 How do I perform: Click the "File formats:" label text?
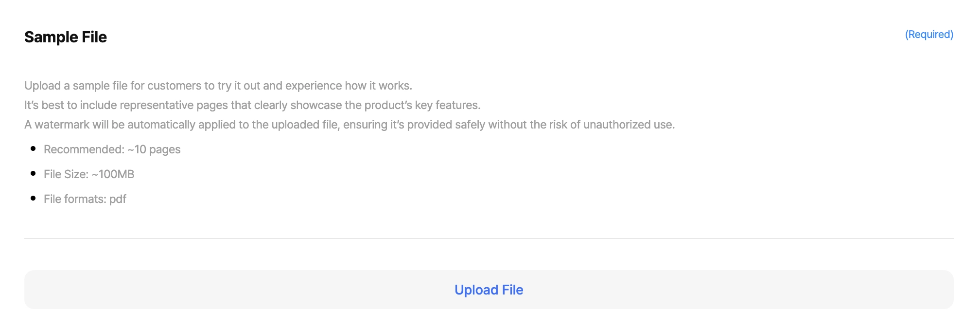(75, 199)
